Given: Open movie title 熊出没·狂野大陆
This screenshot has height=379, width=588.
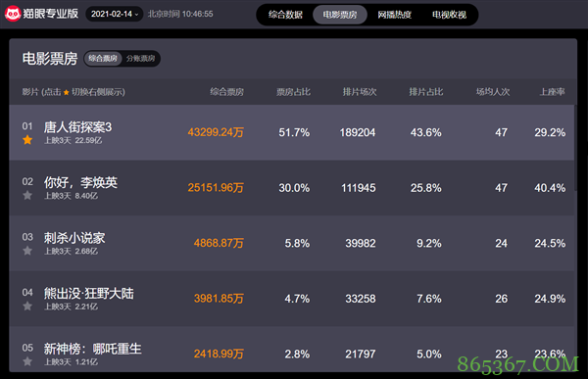Looking at the screenshot, I should tap(89, 294).
